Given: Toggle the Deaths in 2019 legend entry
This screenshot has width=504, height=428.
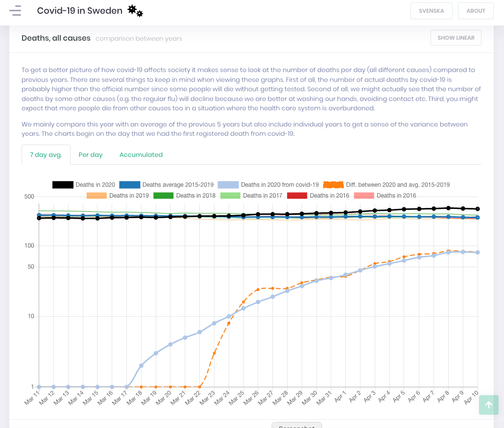Looking at the screenshot, I should [118, 196].
